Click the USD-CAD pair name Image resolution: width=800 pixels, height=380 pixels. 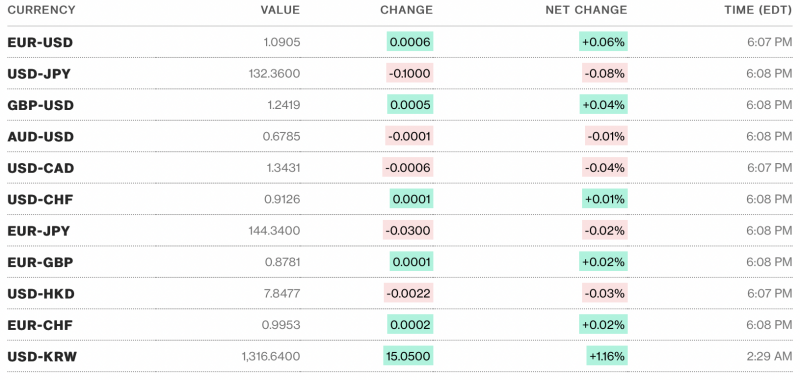click(40, 168)
